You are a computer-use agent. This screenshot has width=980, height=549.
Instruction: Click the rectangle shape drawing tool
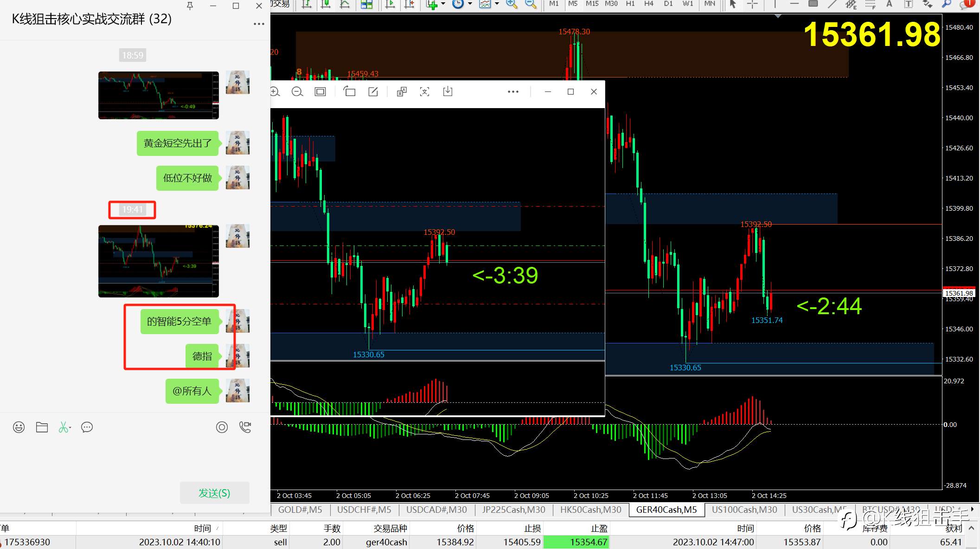coord(813,4)
